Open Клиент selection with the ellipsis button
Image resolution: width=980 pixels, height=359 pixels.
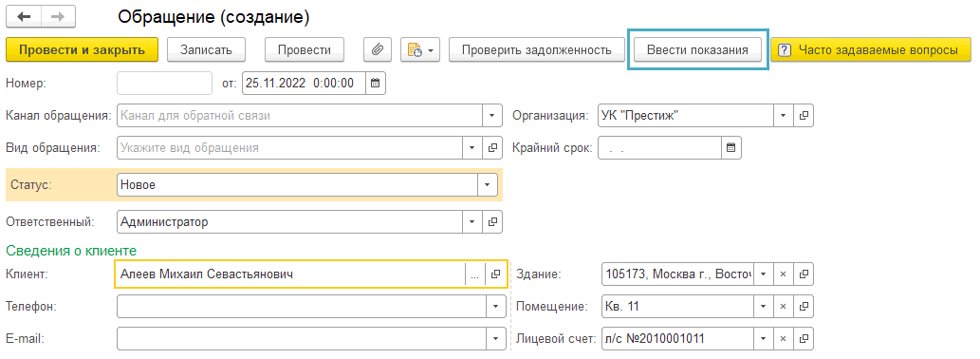click(x=475, y=274)
